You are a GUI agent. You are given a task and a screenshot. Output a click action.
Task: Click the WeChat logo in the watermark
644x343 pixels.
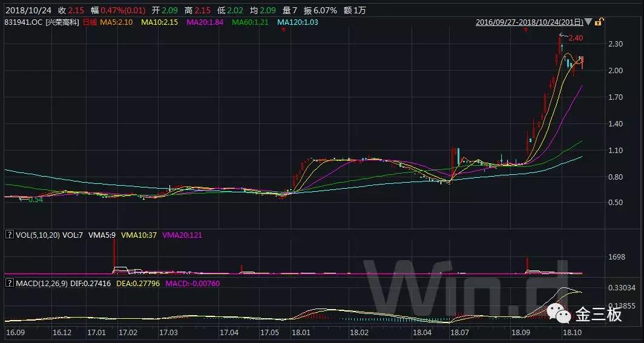tap(557, 313)
